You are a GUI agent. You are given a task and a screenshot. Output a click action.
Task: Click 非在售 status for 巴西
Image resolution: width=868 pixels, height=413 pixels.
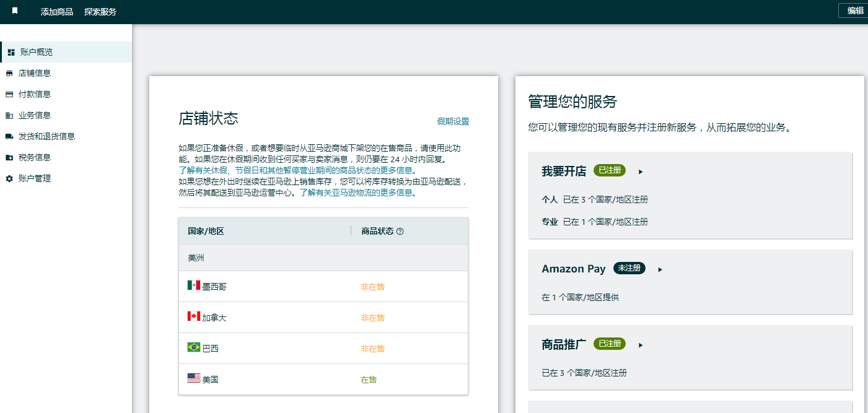point(373,349)
